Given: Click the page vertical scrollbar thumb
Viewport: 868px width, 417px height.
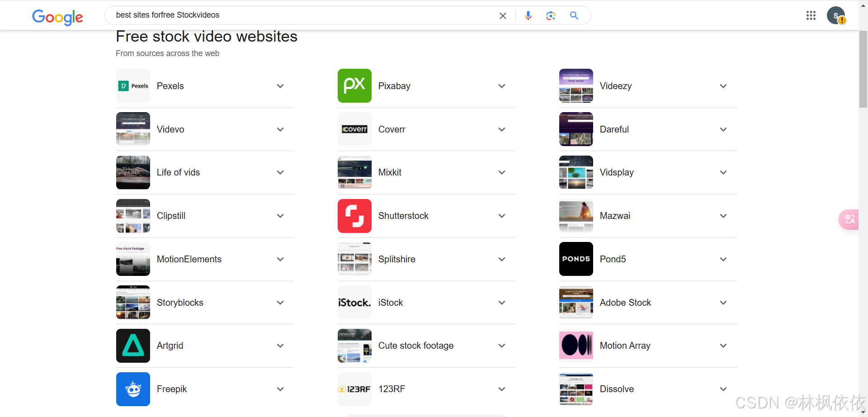Looking at the screenshot, I should 863,69.
